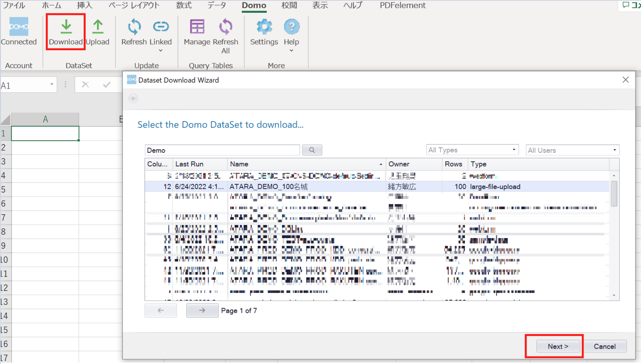Select the ATARA_DEMO_100名城 dataset row
The height and width of the screenshot is (364, 641).
[377, 186]
